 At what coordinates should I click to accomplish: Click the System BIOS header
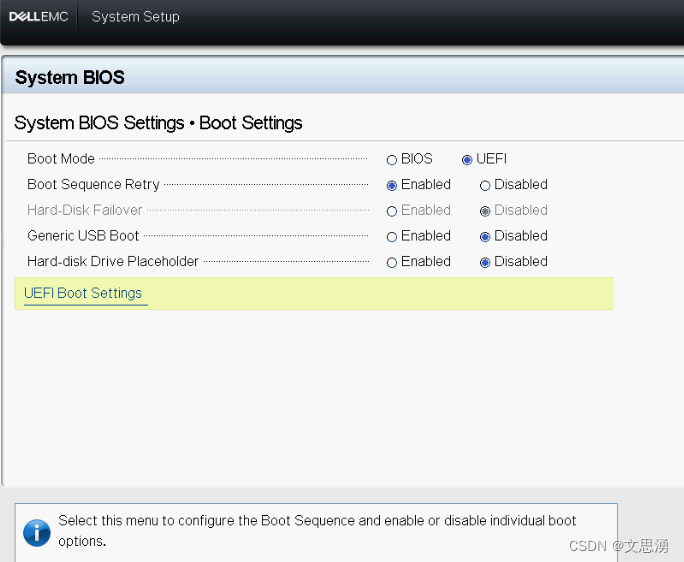click(70, 77)
